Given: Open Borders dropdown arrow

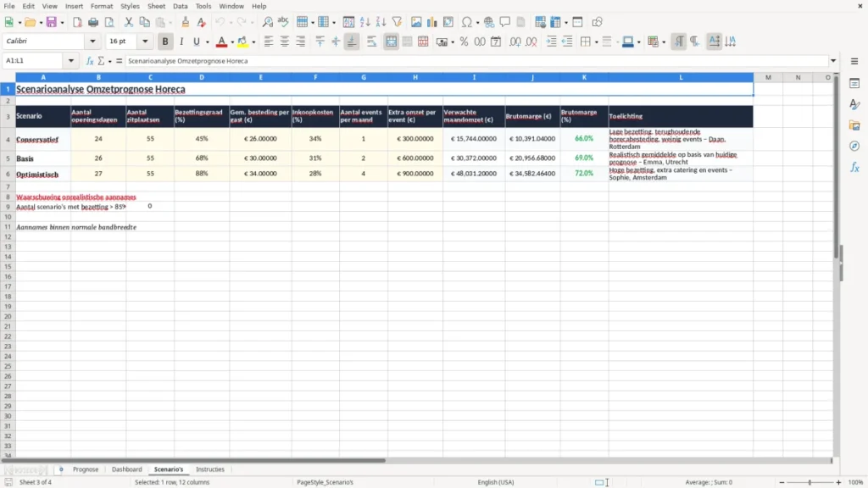Looking at the screenshot, I should tap(596, 42).
